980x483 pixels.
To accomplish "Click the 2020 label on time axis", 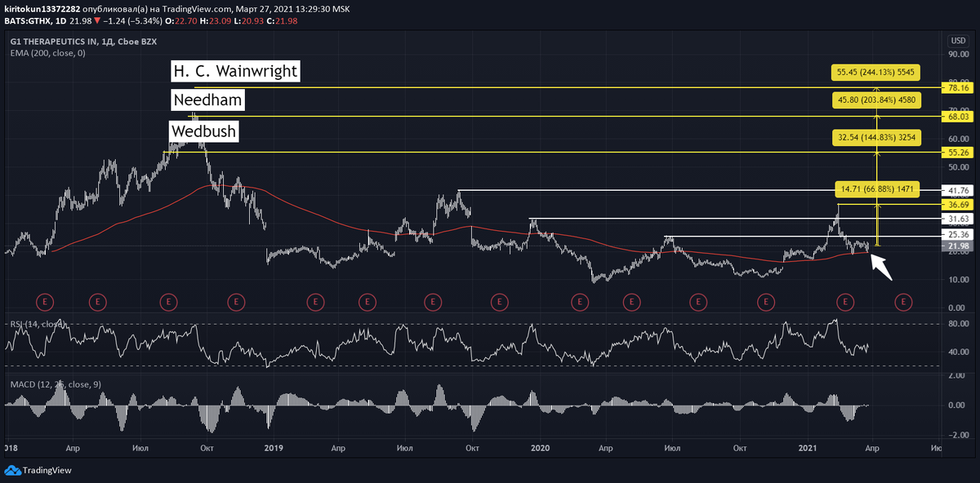I will pos(539,448).
